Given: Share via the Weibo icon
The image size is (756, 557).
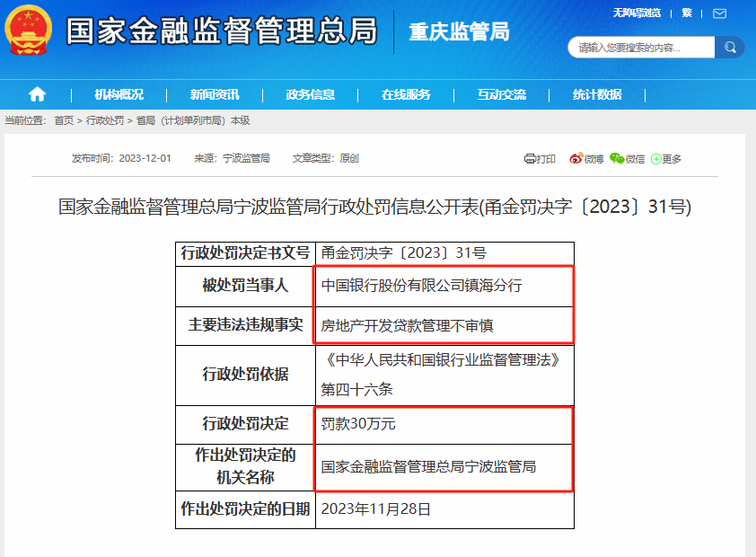Looking at the screenshot, I should pyautogui.click(x=576, y=158).
